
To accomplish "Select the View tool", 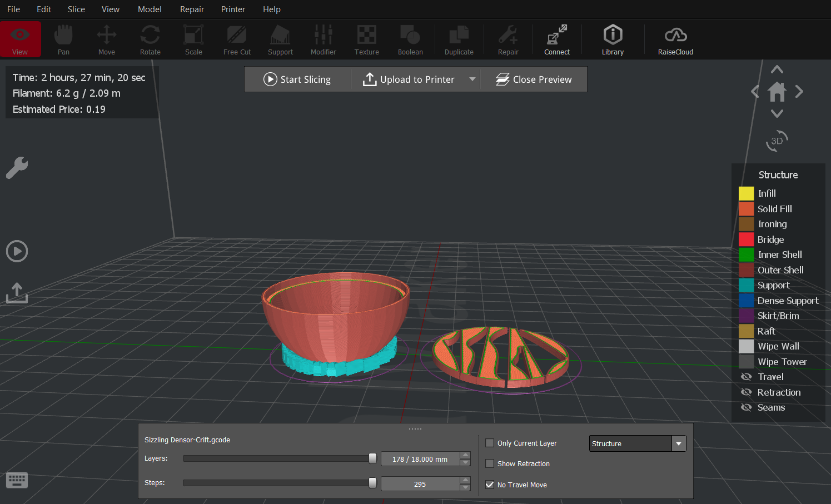I will click(20, 39).
